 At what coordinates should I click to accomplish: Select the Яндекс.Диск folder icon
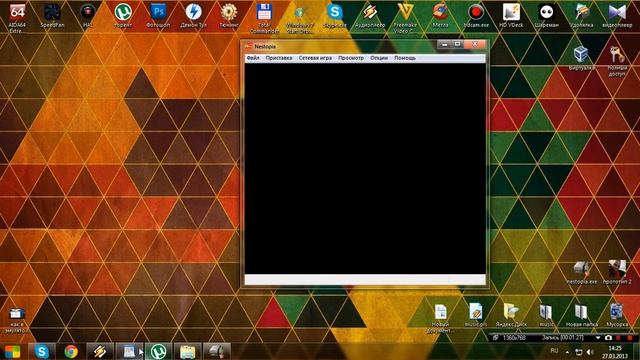[511, 315]
